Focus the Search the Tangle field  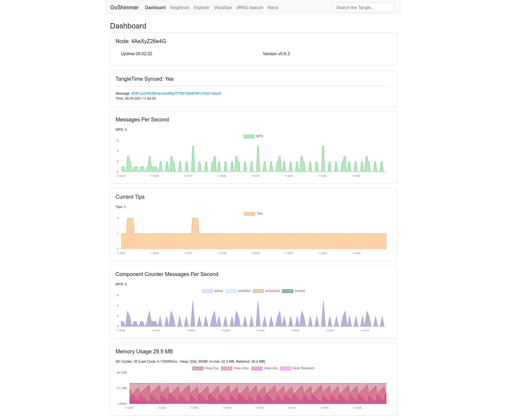tap(364, 7)
